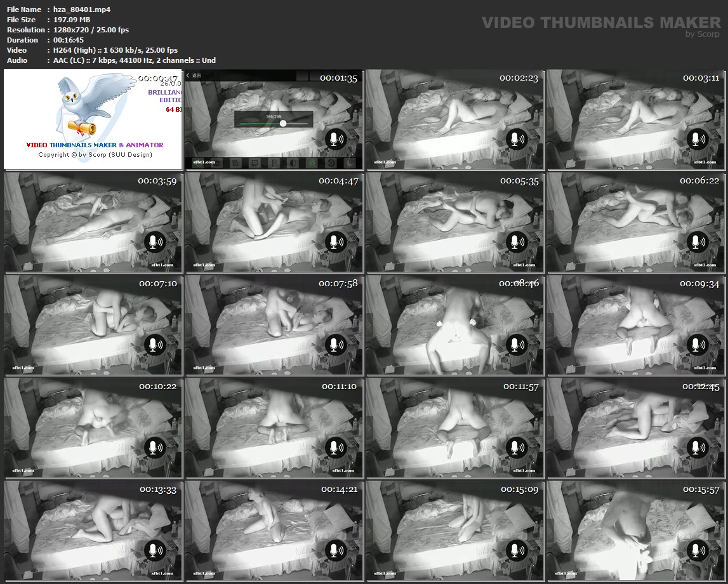Mute audio icon in the 00:03:11 frame
728x584 pixels.
pyautogui.click(x=696, y=139)
